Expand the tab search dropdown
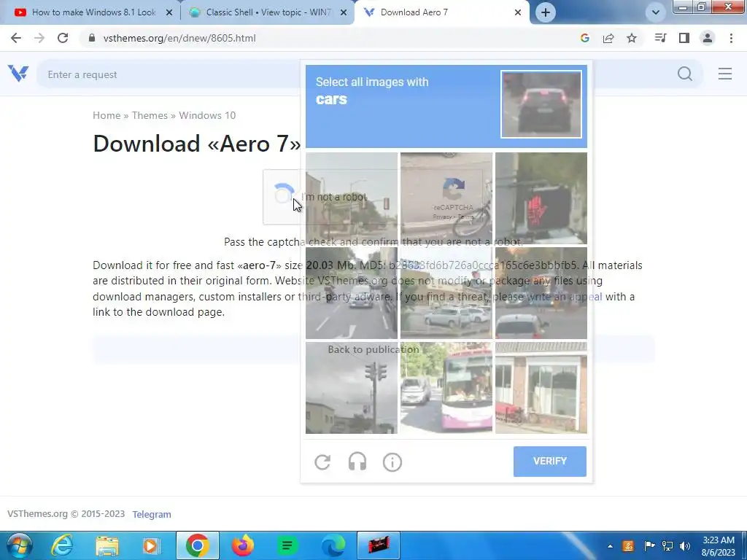The height and width of the screenshot is (560, 747). click(656, 12)
